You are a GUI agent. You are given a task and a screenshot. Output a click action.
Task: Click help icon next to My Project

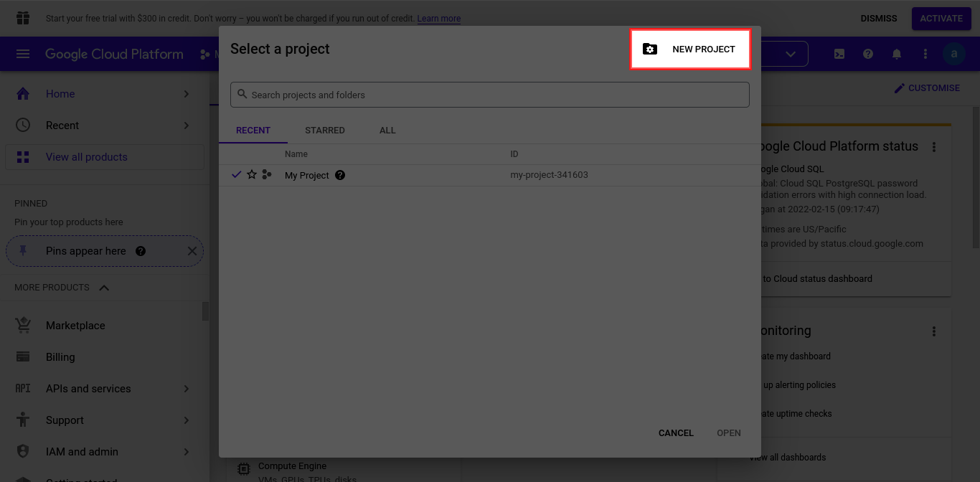(340, 175)
